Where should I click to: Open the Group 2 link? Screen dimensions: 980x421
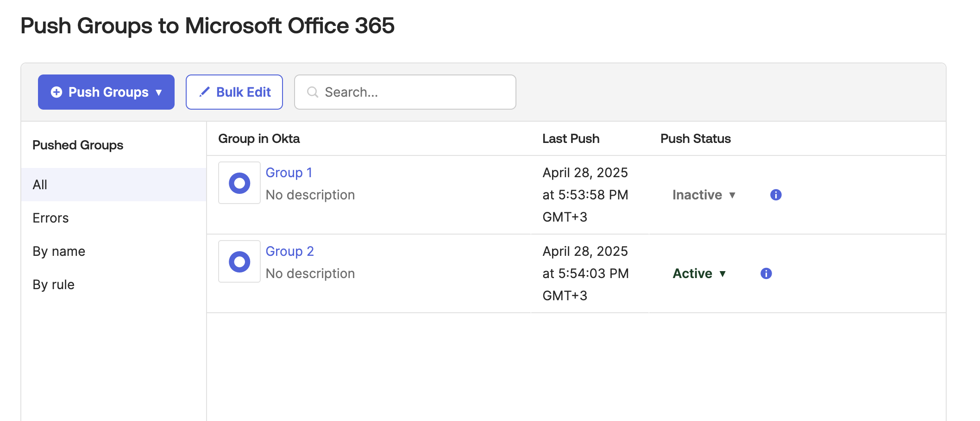[x=289, y=251]
